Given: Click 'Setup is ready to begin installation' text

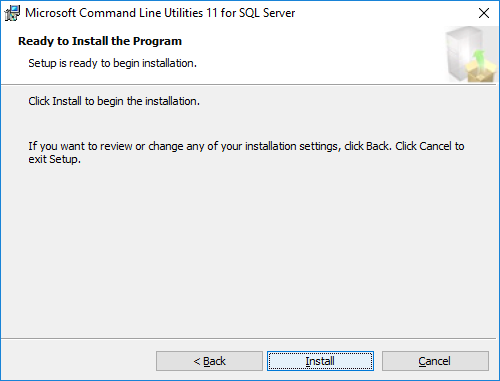Looking at the screenshot, I should click(x=112, y=63).
